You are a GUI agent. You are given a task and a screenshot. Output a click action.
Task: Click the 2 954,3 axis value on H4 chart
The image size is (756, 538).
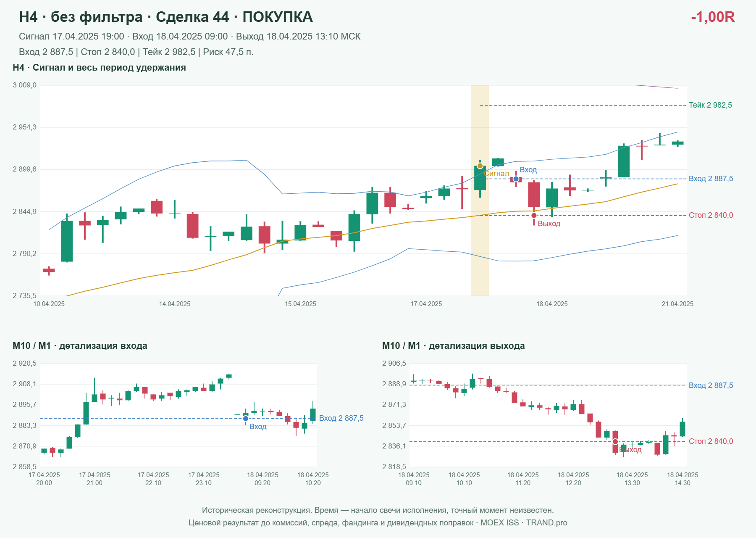point(24,127)
